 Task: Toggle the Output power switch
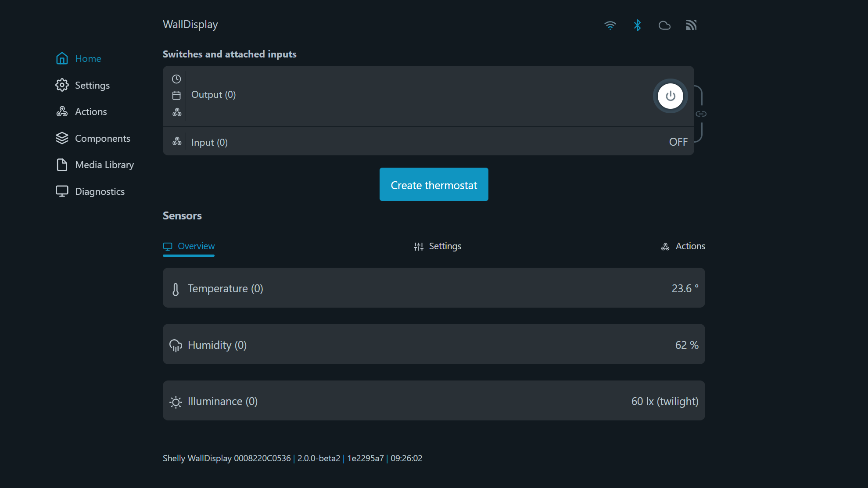[670, 96]
